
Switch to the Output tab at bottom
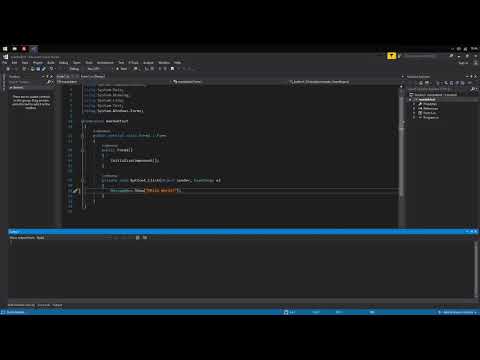[x=57, y=305]
